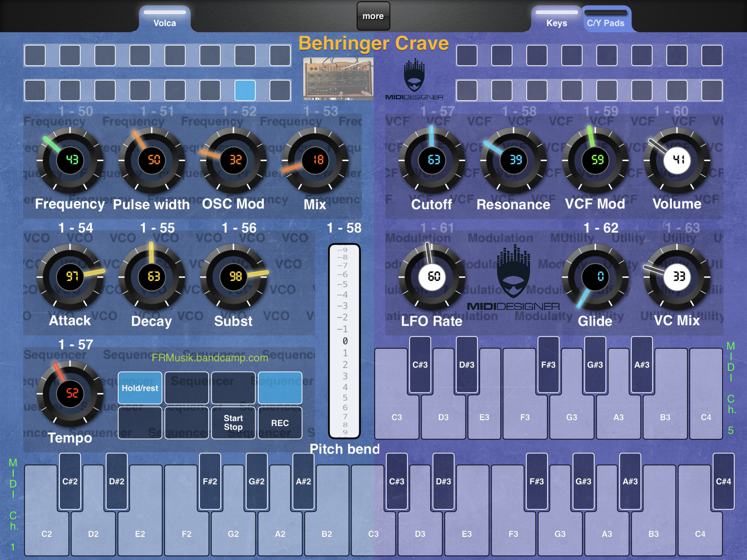Open the FRMusik.bandcamp.com link
The image size is (747, 560).
click(210, 358)
